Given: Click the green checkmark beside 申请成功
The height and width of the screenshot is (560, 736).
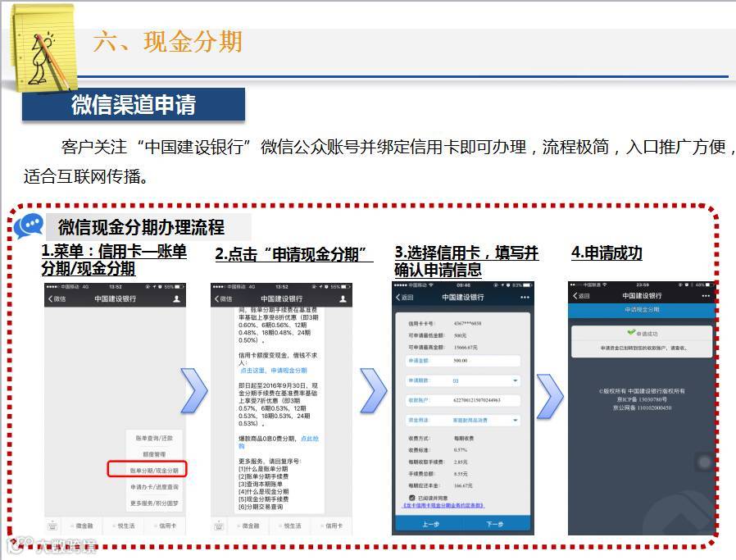Looking at the screenshot, I should [x=631, y=332].
